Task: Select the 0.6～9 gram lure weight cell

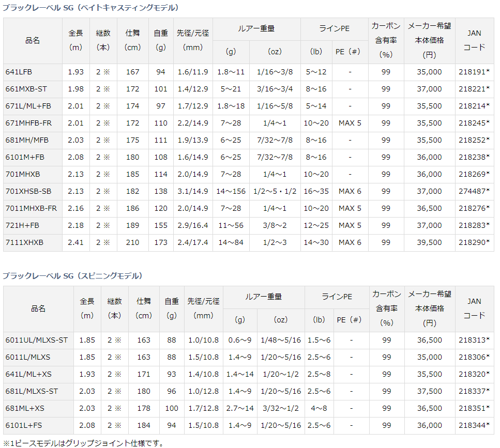Action: 240,340
